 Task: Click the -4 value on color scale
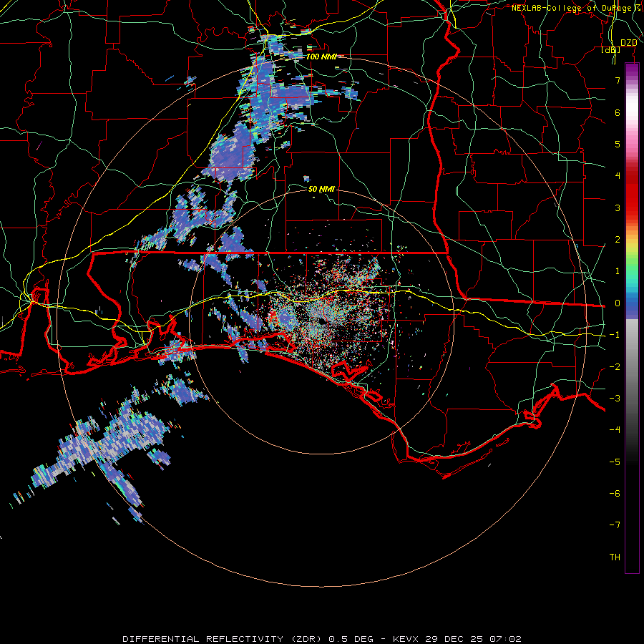(615, 429)
